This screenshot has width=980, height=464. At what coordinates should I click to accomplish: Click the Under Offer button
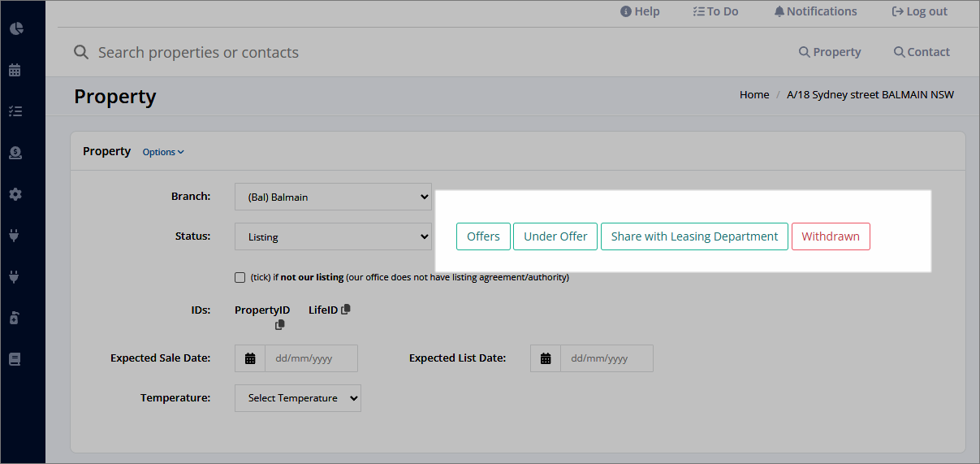tap(555, 236)
